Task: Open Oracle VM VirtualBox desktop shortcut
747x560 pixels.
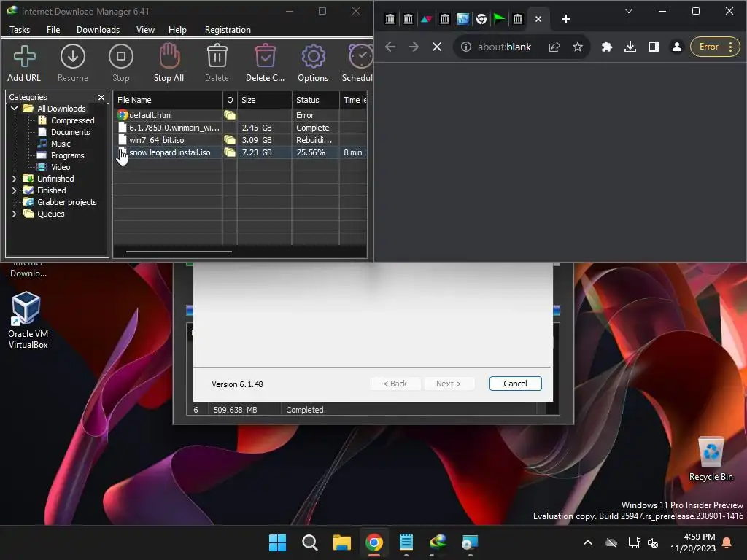Action: click(x=28, y=320)
